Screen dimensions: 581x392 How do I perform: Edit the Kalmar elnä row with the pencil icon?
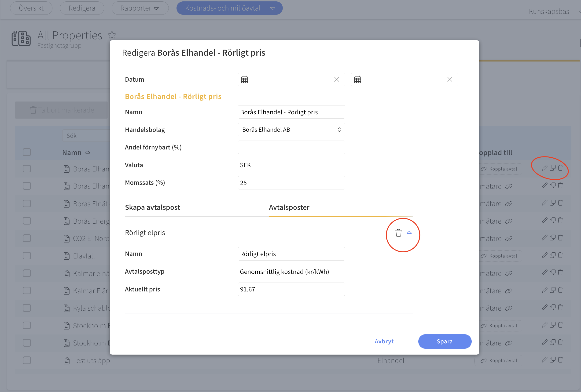pos(544,272)
